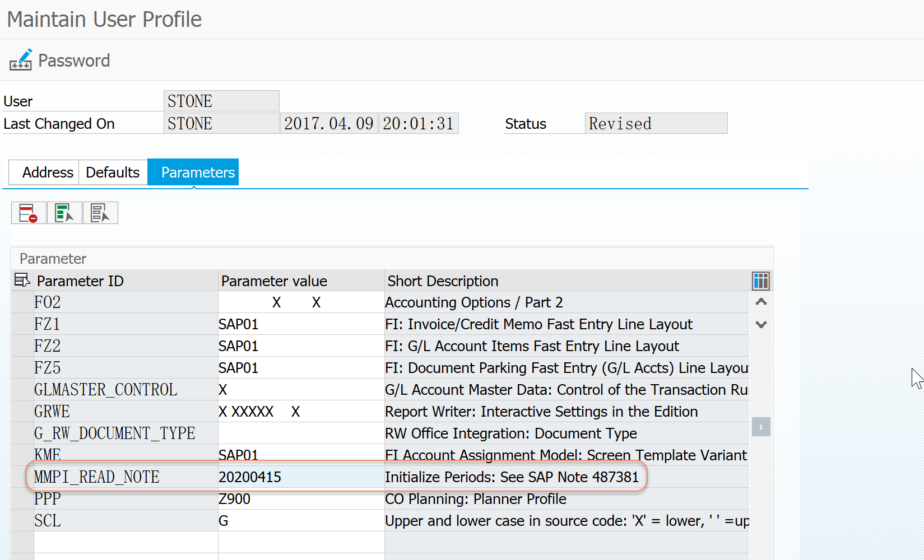Image resolution: width=924 pixels, height=560 pixels.
Task: Click the scroll-down arrow icon of the parameter list
Action: coord(760,324)
